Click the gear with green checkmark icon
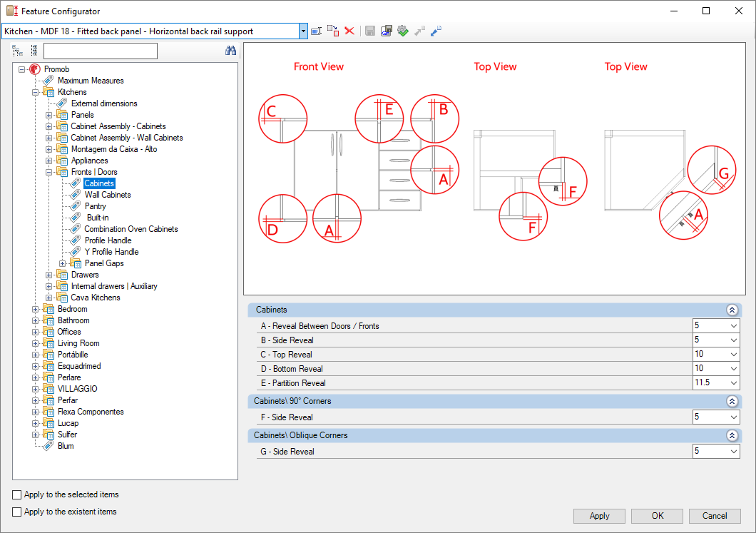756x533 pixels. (402, 31)
